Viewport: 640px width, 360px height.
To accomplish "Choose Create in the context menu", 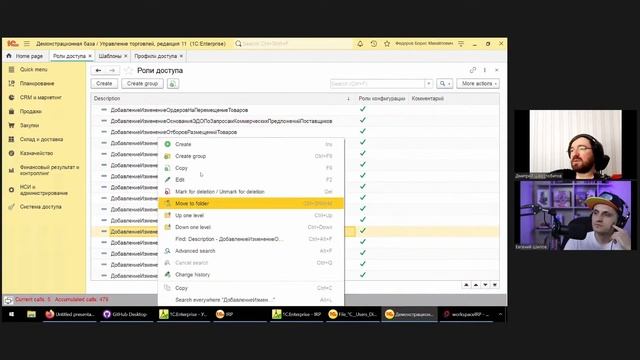I will (x=251, y=144).
